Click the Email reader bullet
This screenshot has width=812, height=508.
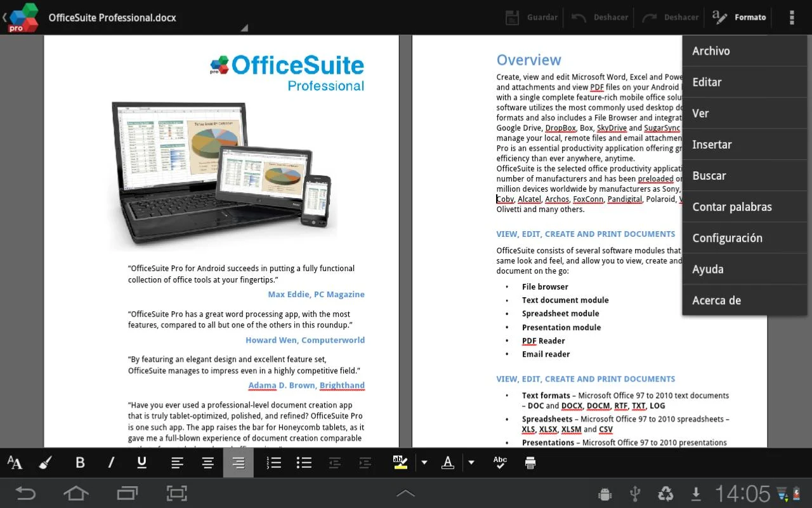point(546,354)
